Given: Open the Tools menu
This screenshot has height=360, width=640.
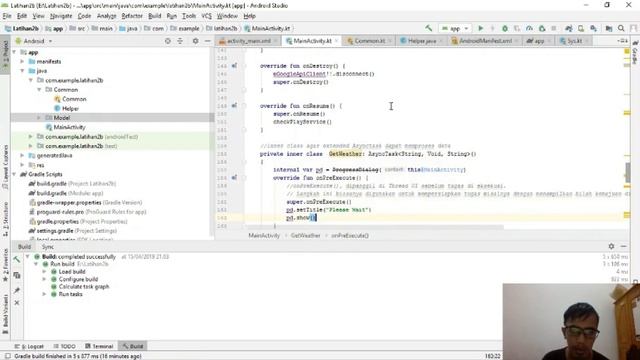Looking at the screenshot, I should (x=189, y=16).
